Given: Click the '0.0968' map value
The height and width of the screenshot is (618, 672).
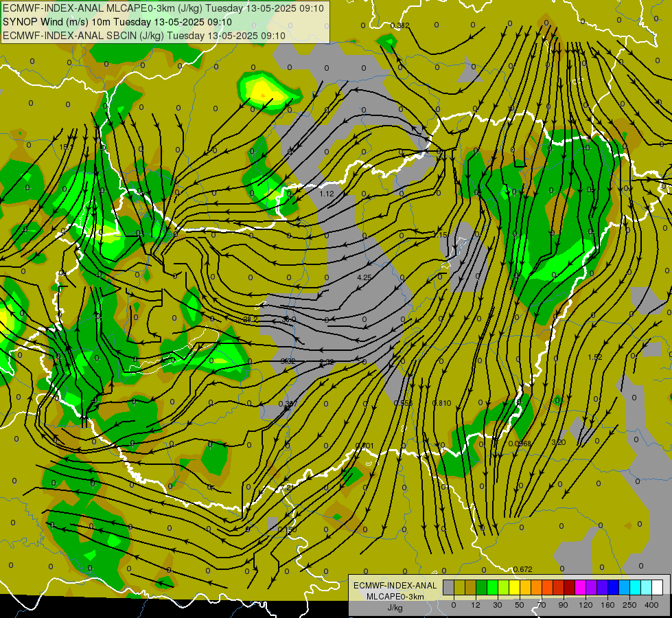Looking at the screenshot, I should pos(520,444).
